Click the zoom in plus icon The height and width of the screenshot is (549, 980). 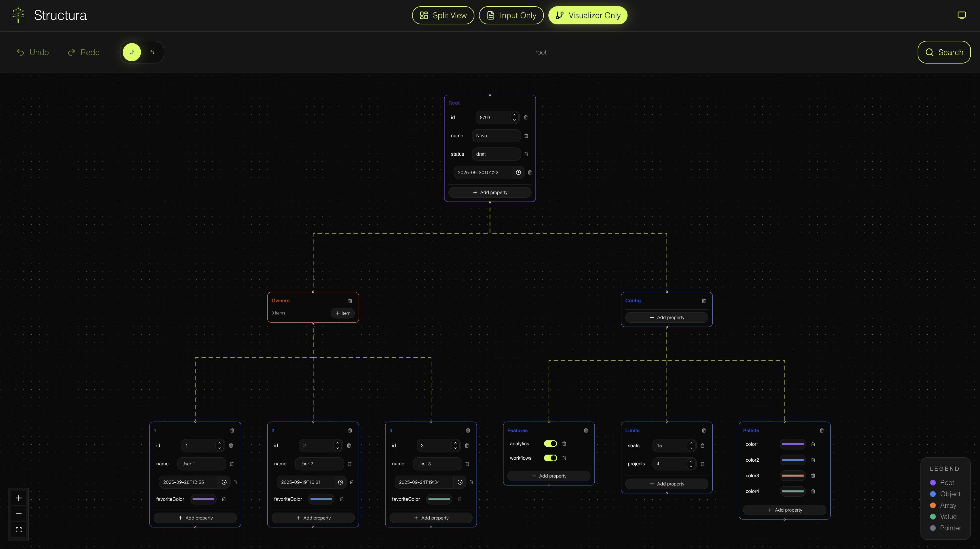[19, 498]
